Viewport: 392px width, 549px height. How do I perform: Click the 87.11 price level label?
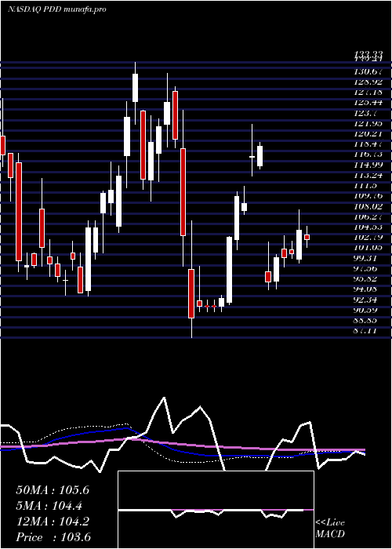[x=366, y=330]
